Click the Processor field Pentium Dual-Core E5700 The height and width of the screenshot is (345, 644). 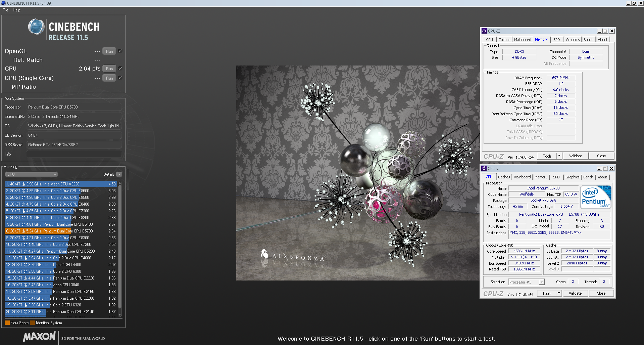pos(74,107)
